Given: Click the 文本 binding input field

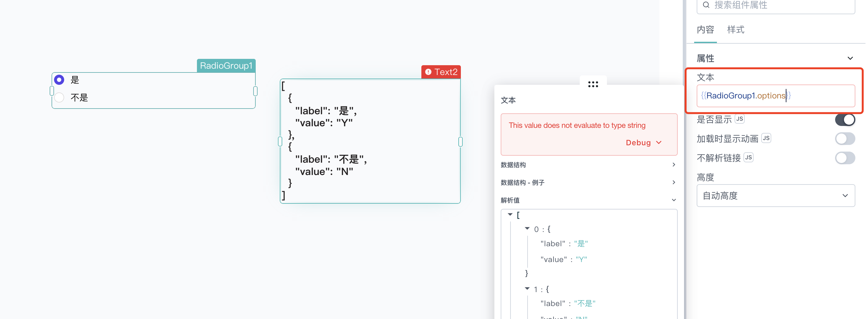Looking at the screenshot, I should tap(775, 96).
